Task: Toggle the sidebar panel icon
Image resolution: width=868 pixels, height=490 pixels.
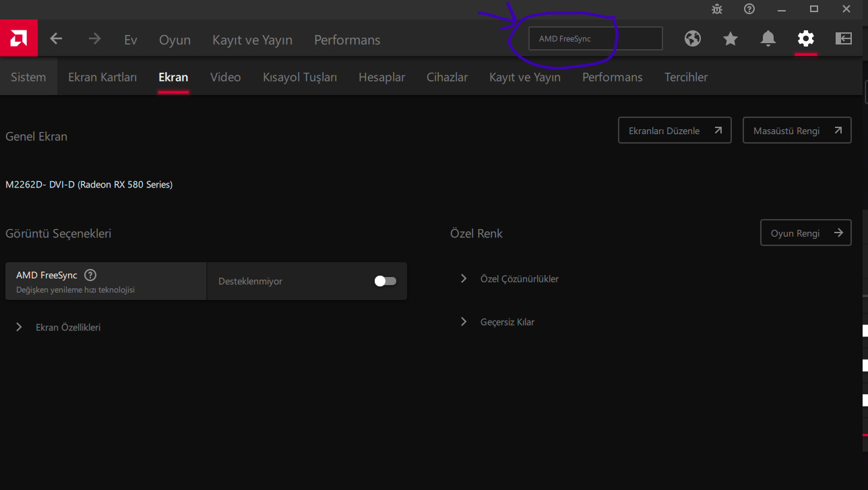Action: [x=844, y=38]
